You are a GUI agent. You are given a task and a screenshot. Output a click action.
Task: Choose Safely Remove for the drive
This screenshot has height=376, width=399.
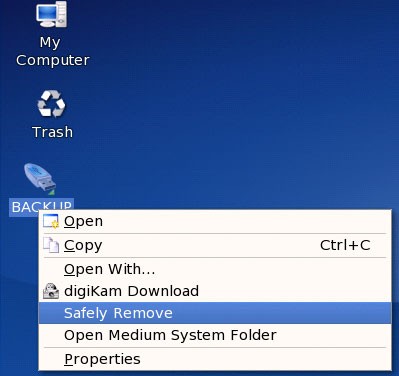pyautogui.click(x=215, y=313)
